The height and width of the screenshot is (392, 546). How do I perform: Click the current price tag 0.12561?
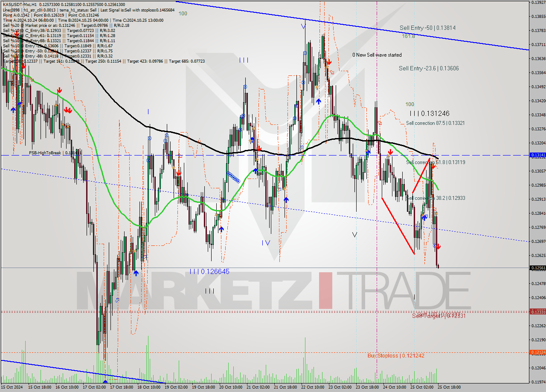tap(537, 268)
